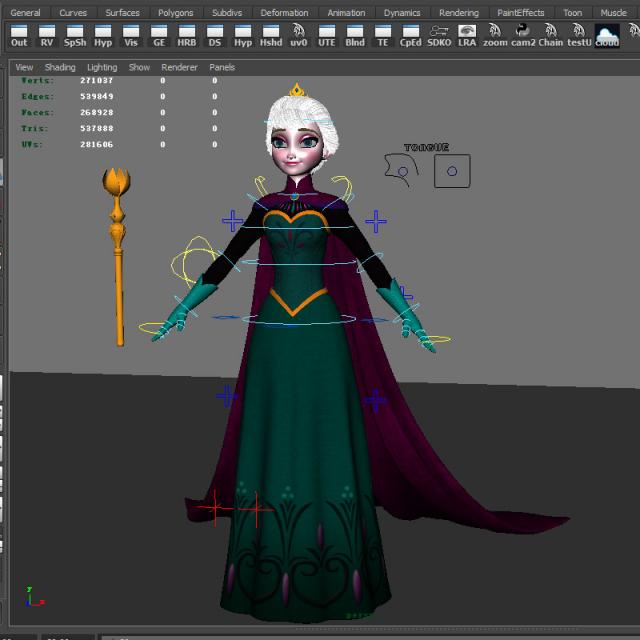Click the Hshd hypershade shelf icon
Screen dimensions: 640x640
coord(271,36)
